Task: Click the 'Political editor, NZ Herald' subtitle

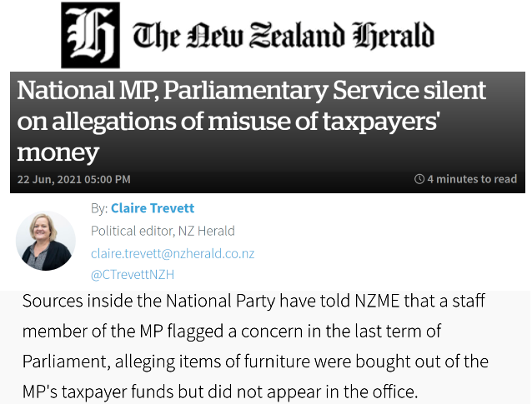Action: 163,231
